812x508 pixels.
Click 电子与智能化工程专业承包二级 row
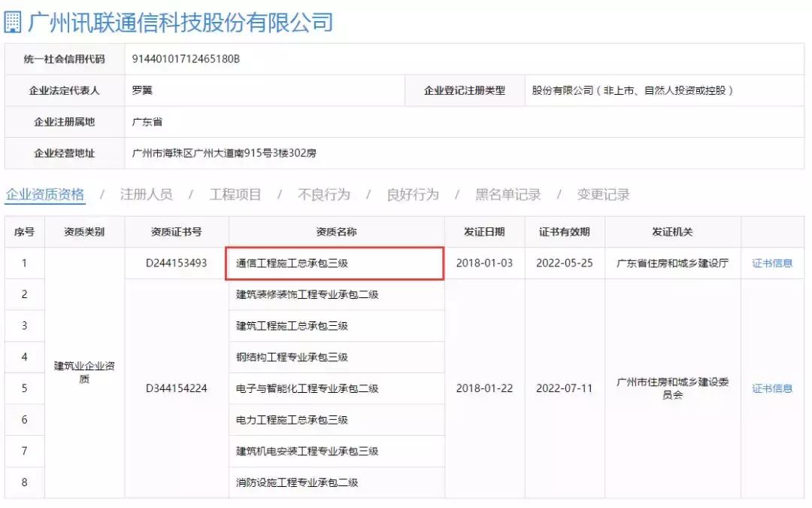point(337,389)
